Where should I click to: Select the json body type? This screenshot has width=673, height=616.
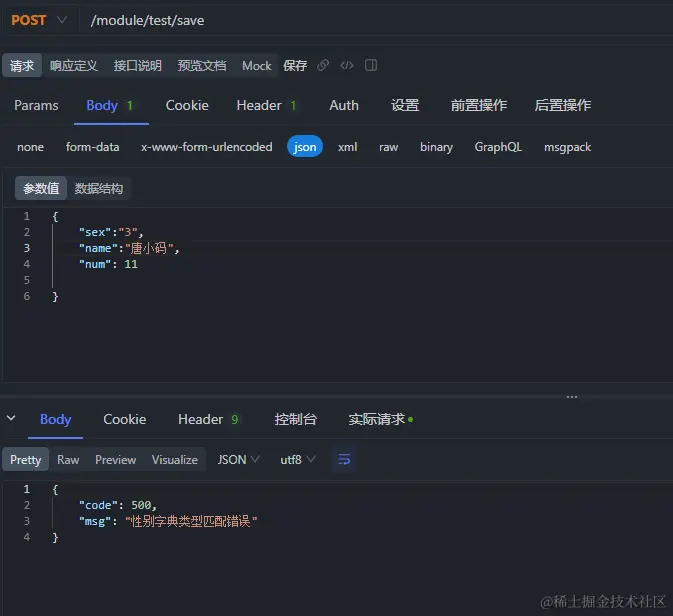coord(305,147)
